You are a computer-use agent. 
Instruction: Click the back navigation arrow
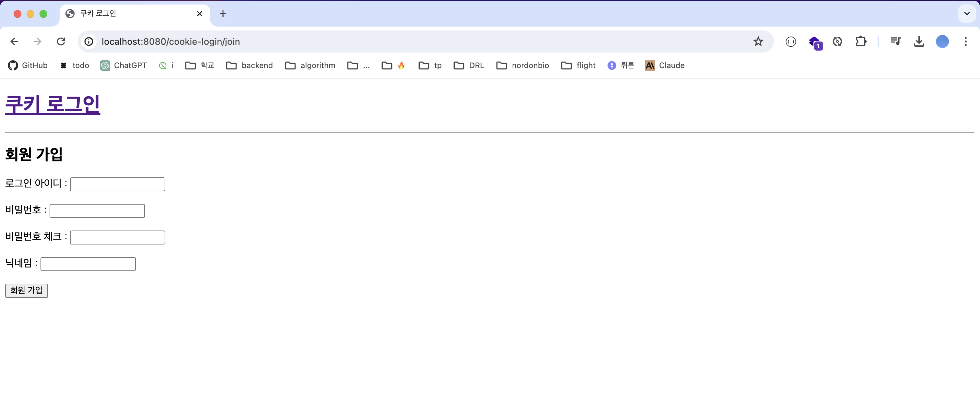pyautogui.click(x=15, y=42)
